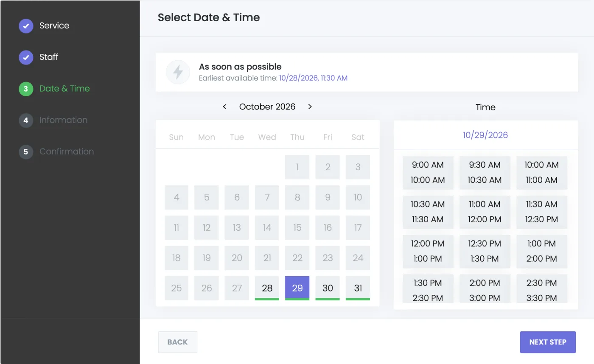Pick the 12:00 PM – 1:00 PM slot
594x364 pixels.
(428, 252)
